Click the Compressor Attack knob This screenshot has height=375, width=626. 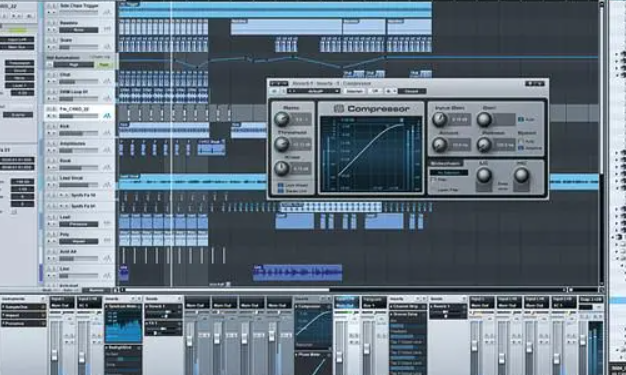(x=440, y=145)
